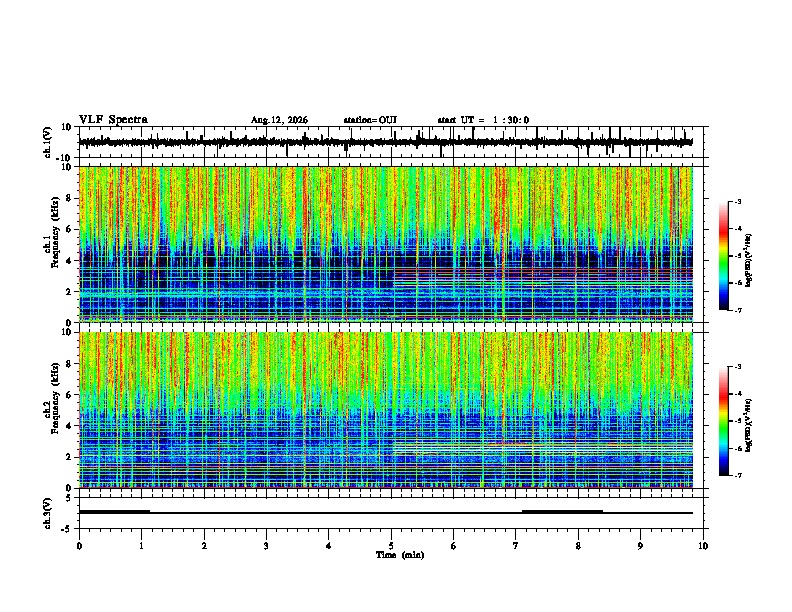792x612 pixels.
Task: Click the "4" kHz tick on ch.1 frequency axis
Action: (70, 261)
